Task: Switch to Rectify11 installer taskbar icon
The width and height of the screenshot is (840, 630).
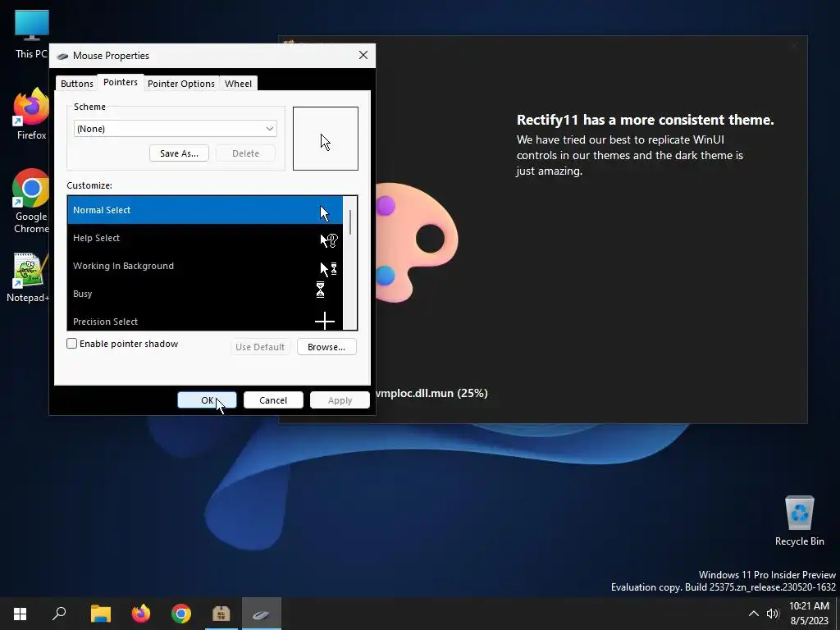Action: click(221, 614)
